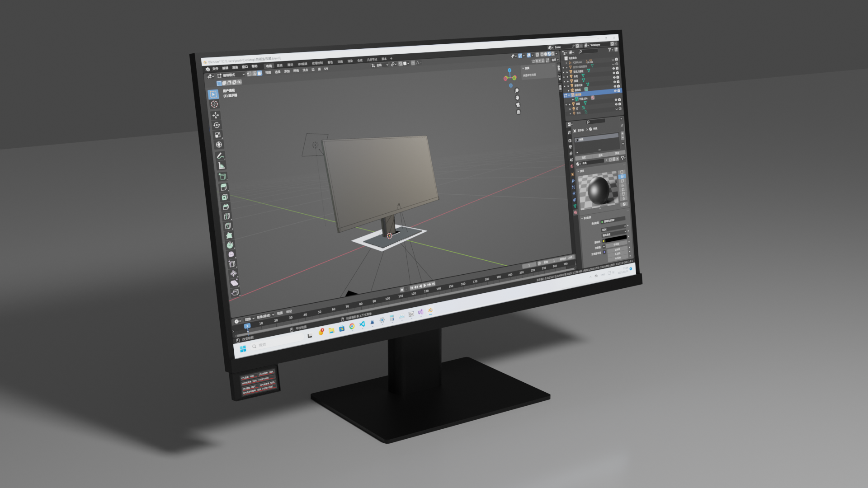Open Chrome from the Windows taskbar
868x488 pixels.
(x=352, y=326)
